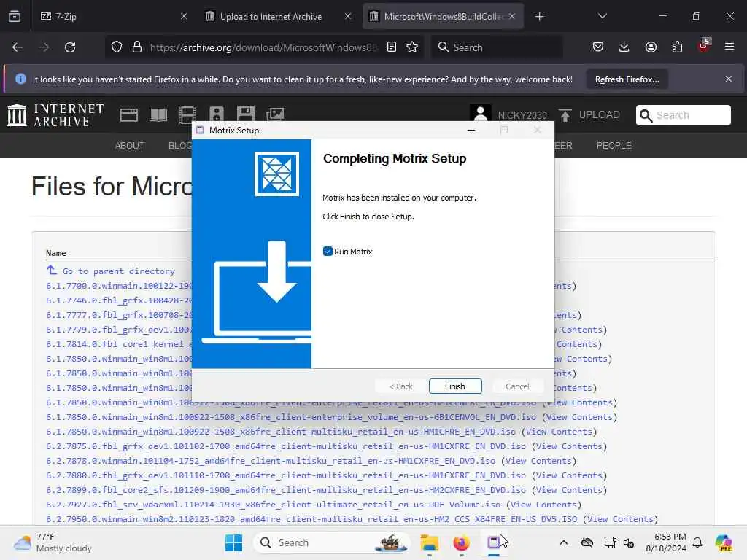Open File Explorer from the taskbar
Image resolution: width=747 pixels, height=560 pixels.
[x=429, y=542]
